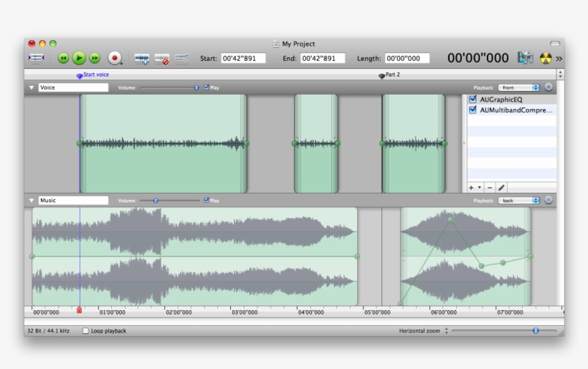This screenshot has height=369, width=588.
Task: Start playback with the green play button
Action: click(79, 58)
